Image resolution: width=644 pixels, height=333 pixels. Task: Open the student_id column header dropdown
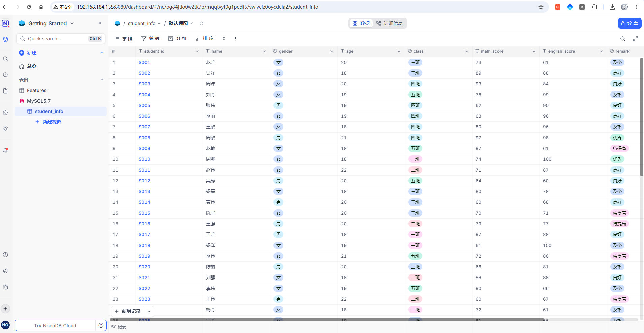pyautogui.click(x=197, y=51)
